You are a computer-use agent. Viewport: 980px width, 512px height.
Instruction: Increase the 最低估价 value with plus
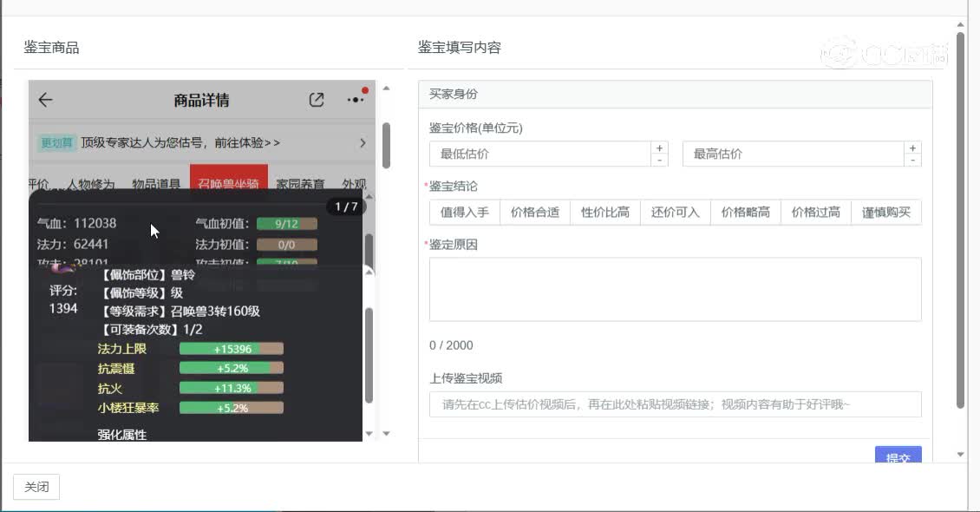[659, 148]
